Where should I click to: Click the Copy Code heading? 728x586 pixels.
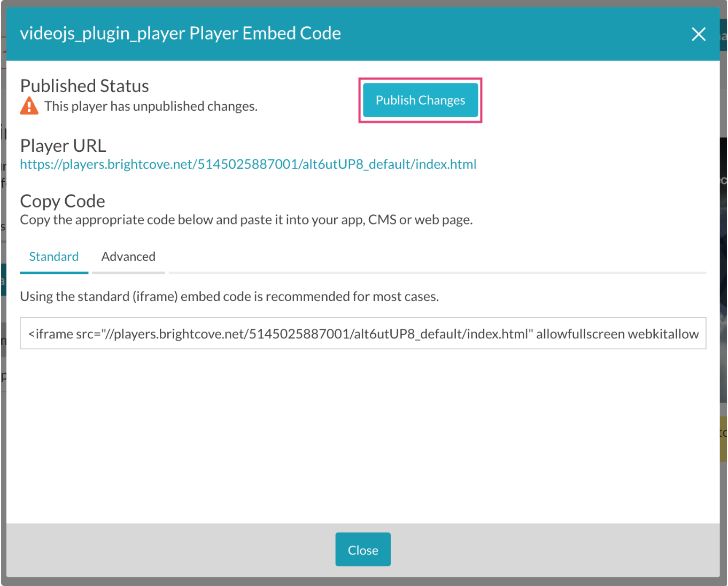[63, 201]
